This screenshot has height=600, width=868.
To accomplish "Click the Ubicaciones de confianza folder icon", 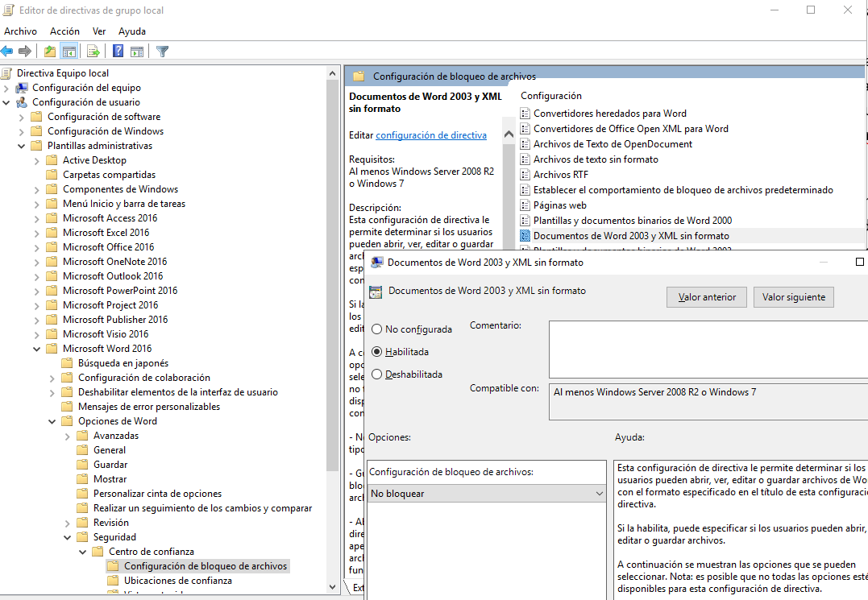I will tap(113, 580).
